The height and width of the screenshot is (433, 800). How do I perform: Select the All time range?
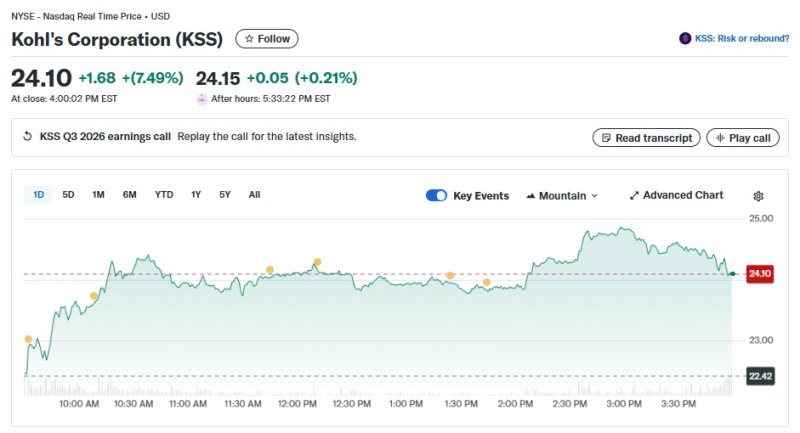(254, 195)
